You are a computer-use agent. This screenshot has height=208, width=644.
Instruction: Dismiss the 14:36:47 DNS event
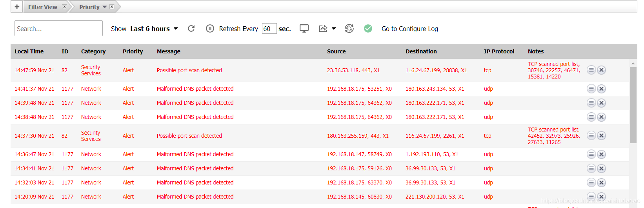[x=601, y=154]
